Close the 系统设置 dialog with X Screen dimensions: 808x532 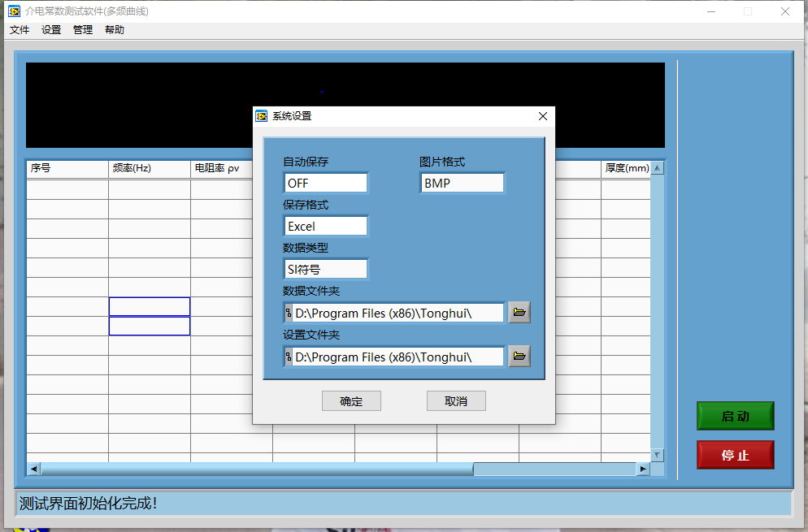pos(543,116)
